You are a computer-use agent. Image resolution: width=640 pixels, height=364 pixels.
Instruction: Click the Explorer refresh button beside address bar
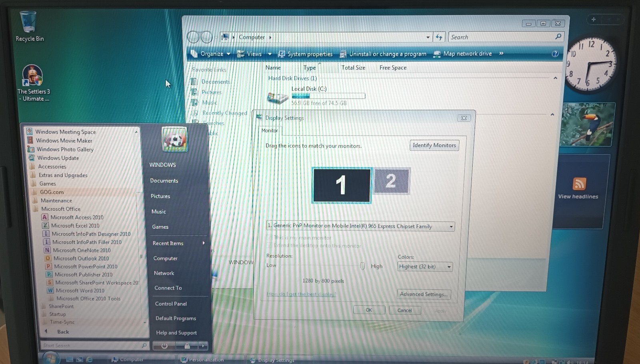click(x=439, y=37)
